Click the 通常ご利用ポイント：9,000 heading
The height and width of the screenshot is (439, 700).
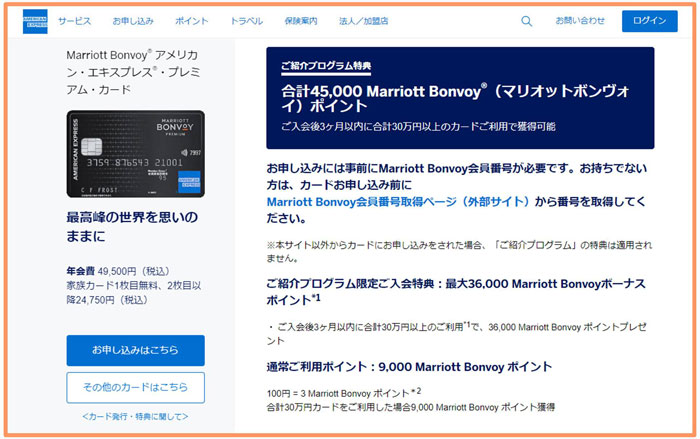tap(409, 367)
